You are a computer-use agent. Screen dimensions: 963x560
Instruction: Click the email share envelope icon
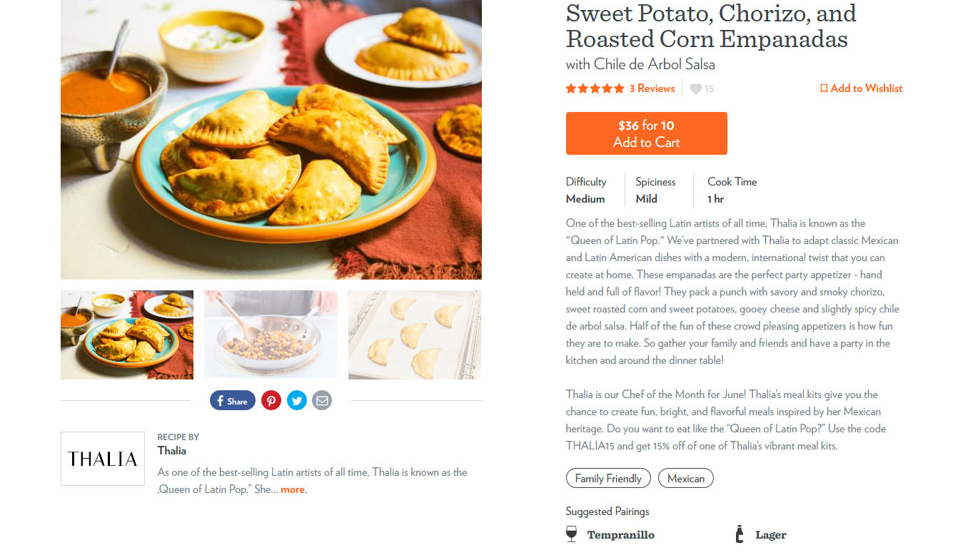(322, 400)
